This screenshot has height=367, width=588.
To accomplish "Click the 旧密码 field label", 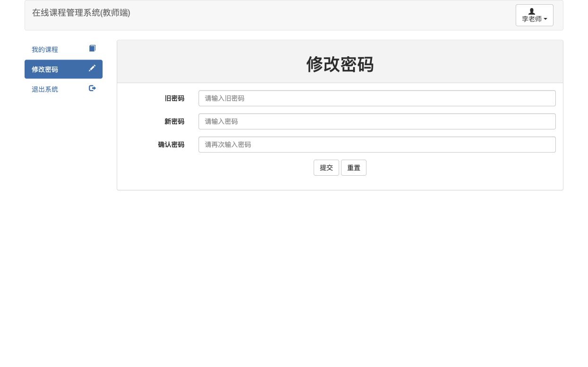I will point(174,98).
